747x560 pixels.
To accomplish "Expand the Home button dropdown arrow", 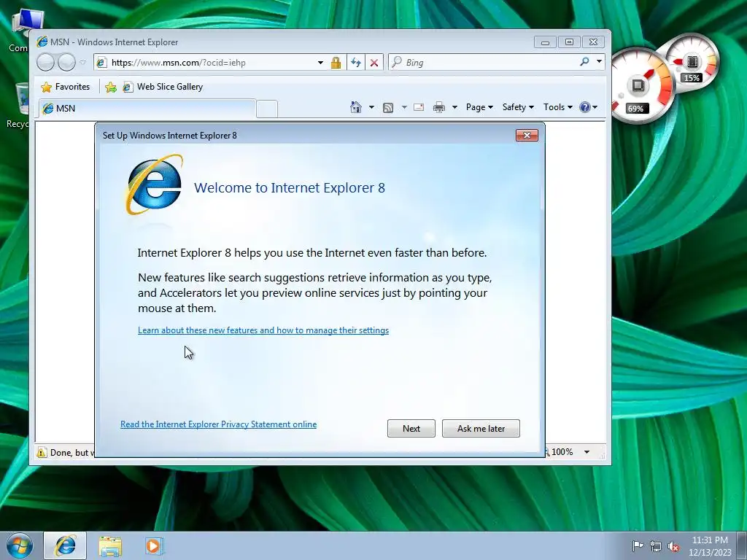I will coord(371,107).
